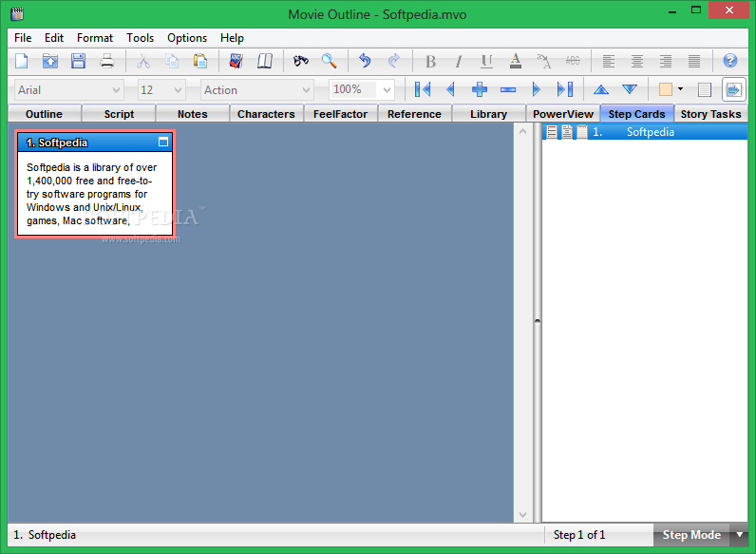Click the binoculars Find icon

point(301,61)
